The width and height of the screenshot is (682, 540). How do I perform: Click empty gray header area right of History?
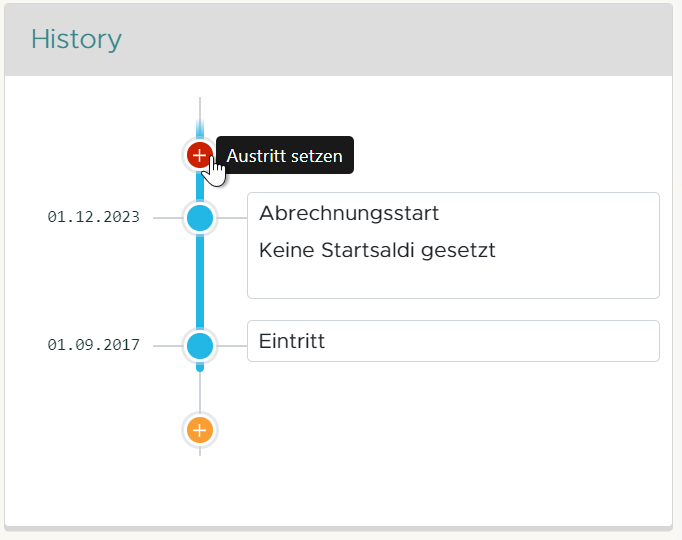point(400,40)
